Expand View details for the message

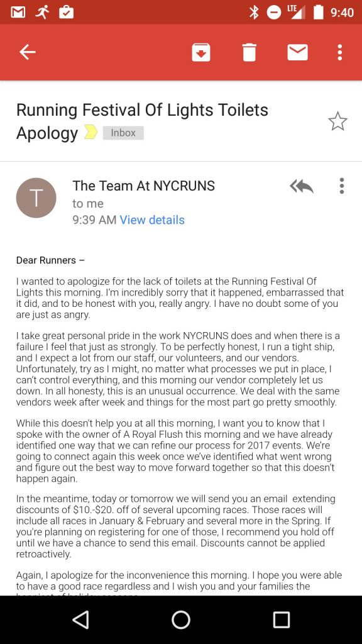click(152, 219)
